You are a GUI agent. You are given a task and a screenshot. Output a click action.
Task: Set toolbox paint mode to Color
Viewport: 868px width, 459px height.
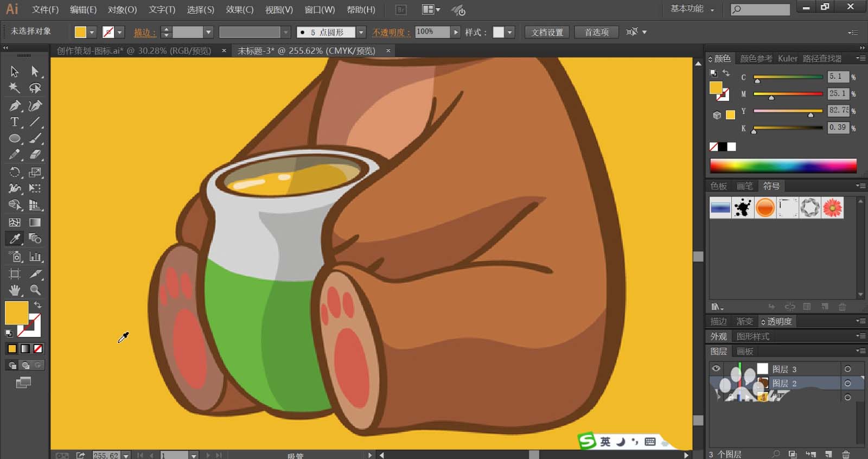pyautogui.click(x=12, y=348)
